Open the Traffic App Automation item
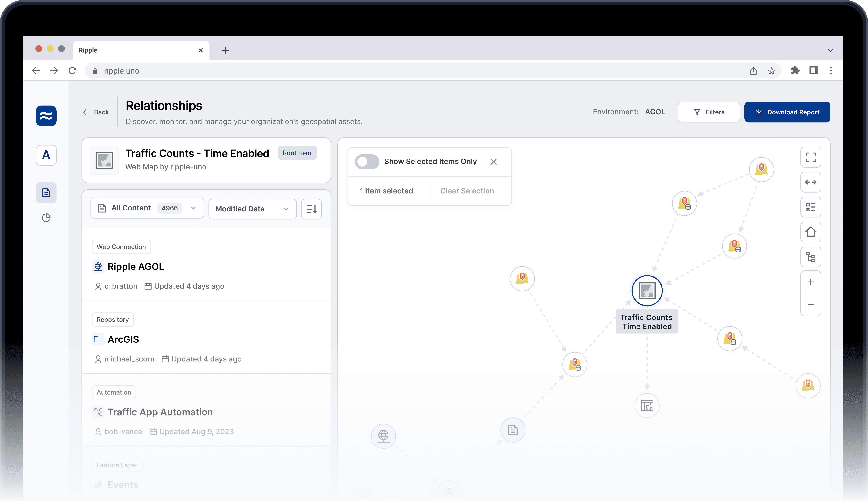Image resolution: width=868 pixels, height=501 pixels. pyautogui.click(x=206, y=411)
